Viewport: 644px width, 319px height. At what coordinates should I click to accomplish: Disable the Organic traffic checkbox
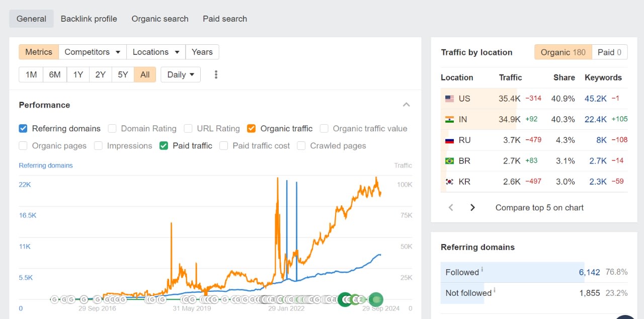(x=251, y=128)
